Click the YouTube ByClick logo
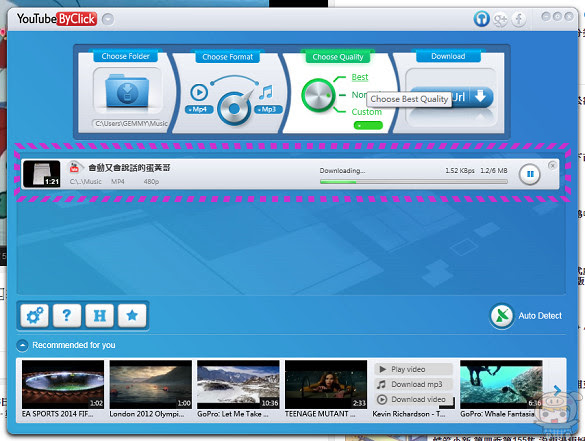Screen dimensions: 585x441 coord(57,19)
